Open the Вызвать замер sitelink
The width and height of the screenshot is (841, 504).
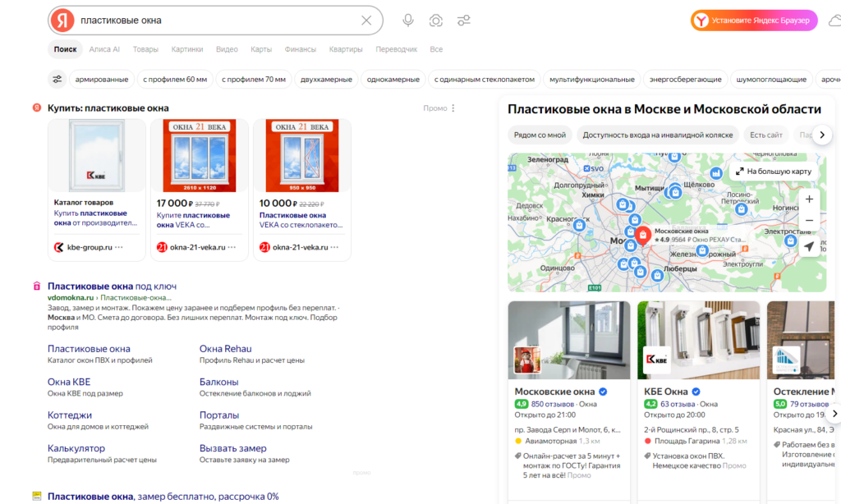[x=232, y=448]
